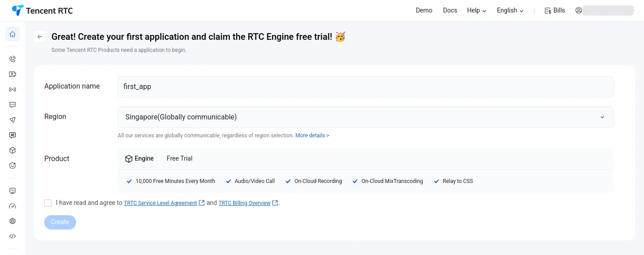The height and width of the screenshot is (255, 644).
Task: Open the Live broadcast sidebar icon
Action: pos(13,89)
